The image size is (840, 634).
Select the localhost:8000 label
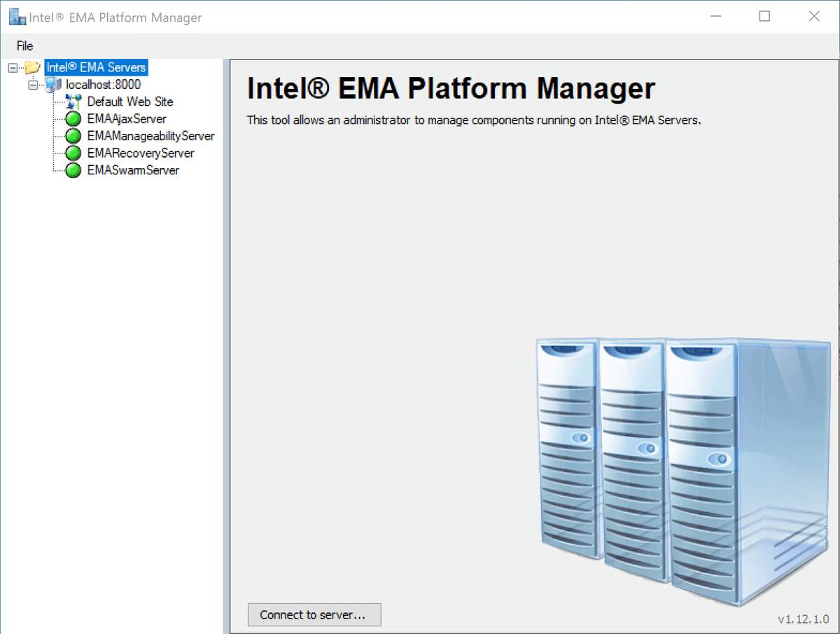coord(103,85)
